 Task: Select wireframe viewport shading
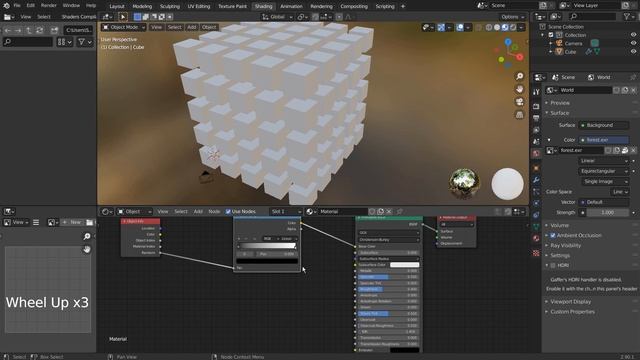point(489,27)
